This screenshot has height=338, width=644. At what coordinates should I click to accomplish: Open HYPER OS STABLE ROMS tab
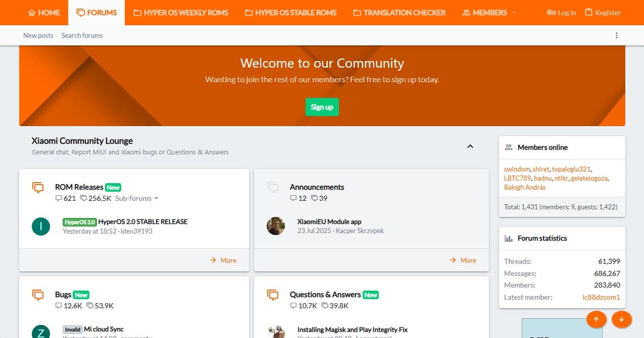click(290, 13)
